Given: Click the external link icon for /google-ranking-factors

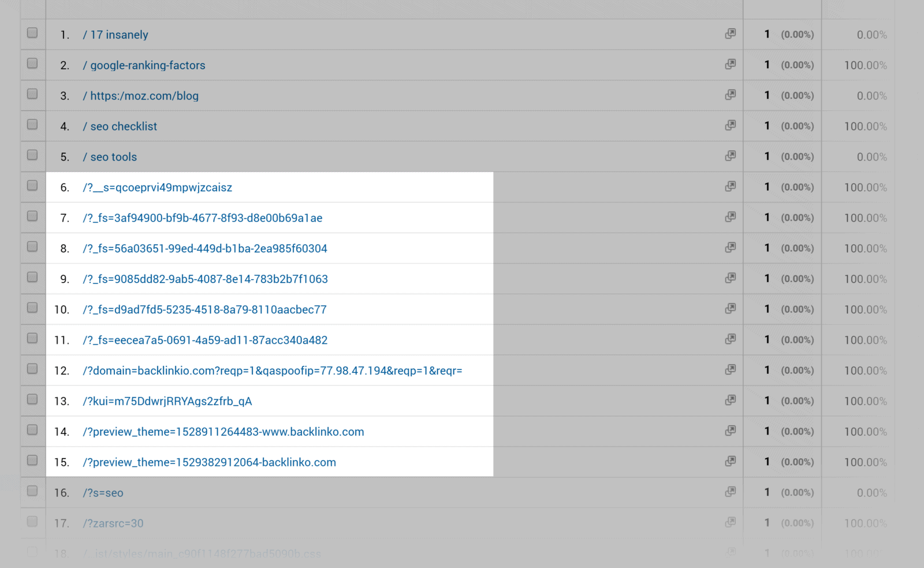Looking at the screenshot, I should [x=729, y=65].
